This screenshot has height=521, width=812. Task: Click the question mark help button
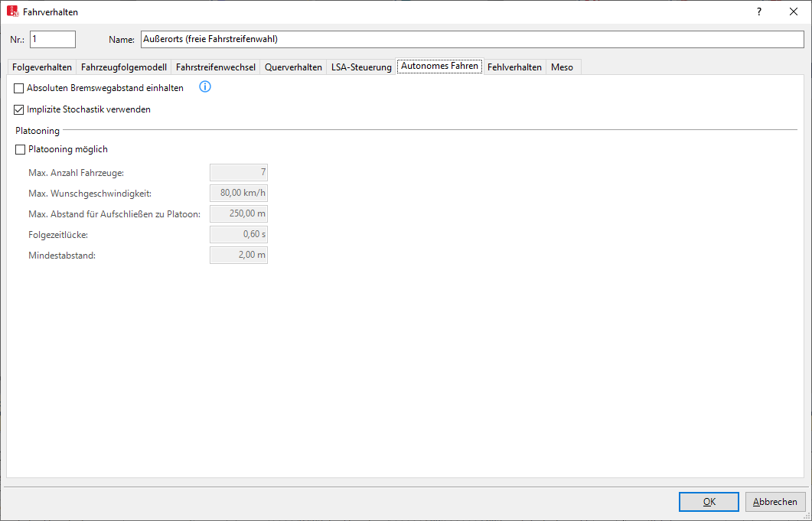pyautogui.click(x=759, y=11)
